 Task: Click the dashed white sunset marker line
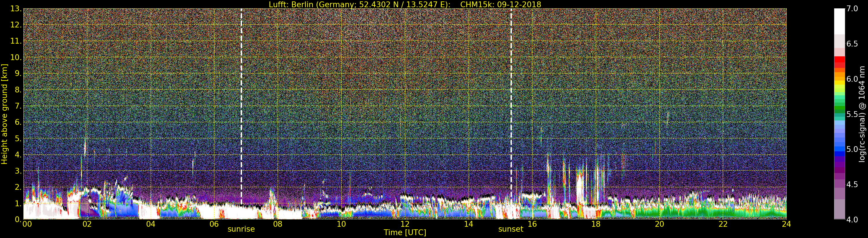[511, 104]
